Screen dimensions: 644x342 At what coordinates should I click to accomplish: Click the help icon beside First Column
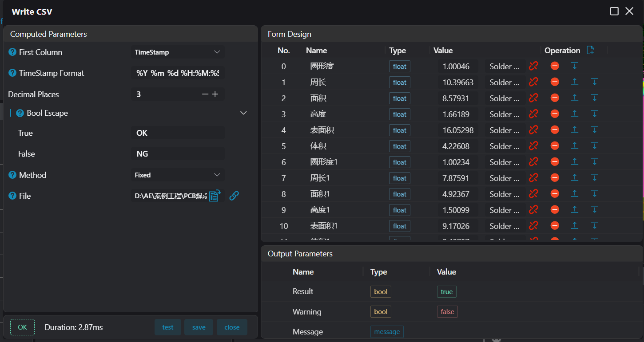point(12,52)
